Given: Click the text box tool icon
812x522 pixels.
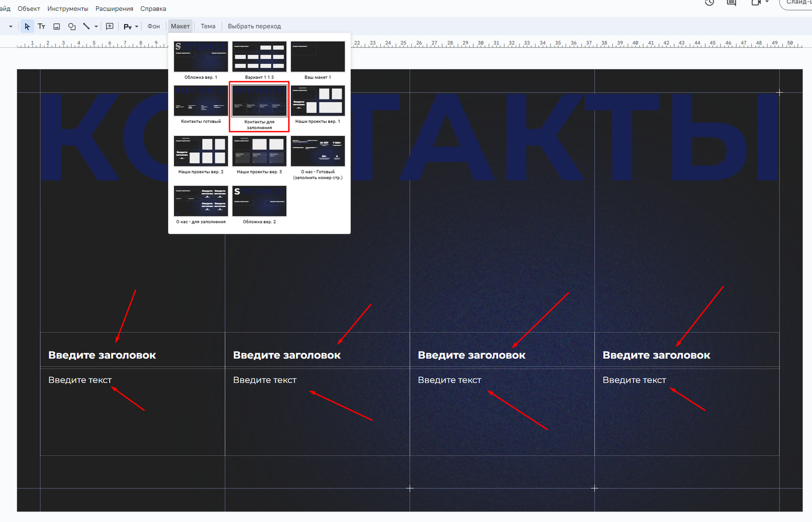Looking at the screenshot, I should pyautogui.click(x=42, y=26).
